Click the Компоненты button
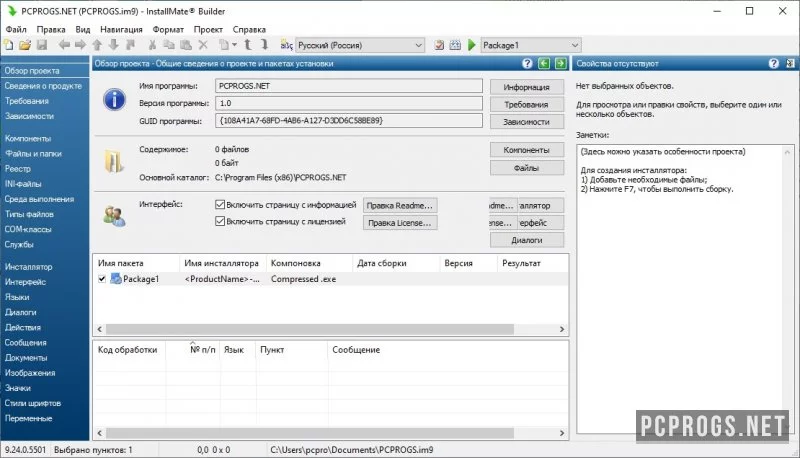This screenshot has width=800, height=458. 527,150
